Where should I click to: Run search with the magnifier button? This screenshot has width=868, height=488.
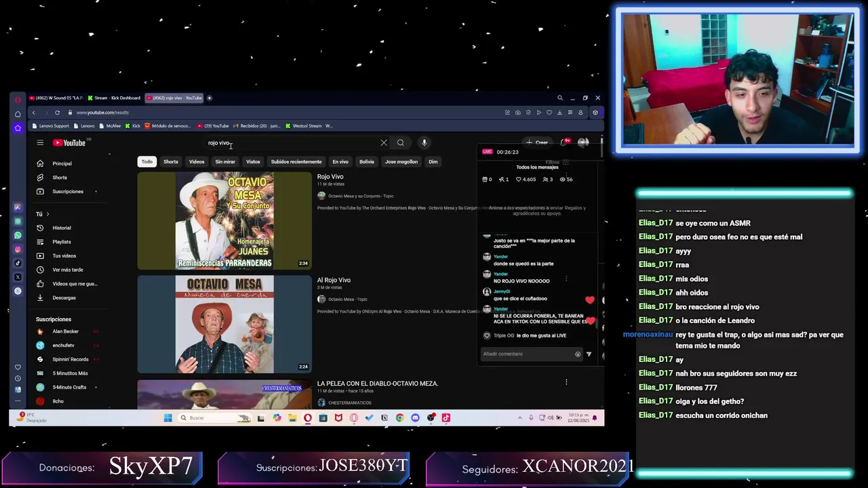coord(401,142)
